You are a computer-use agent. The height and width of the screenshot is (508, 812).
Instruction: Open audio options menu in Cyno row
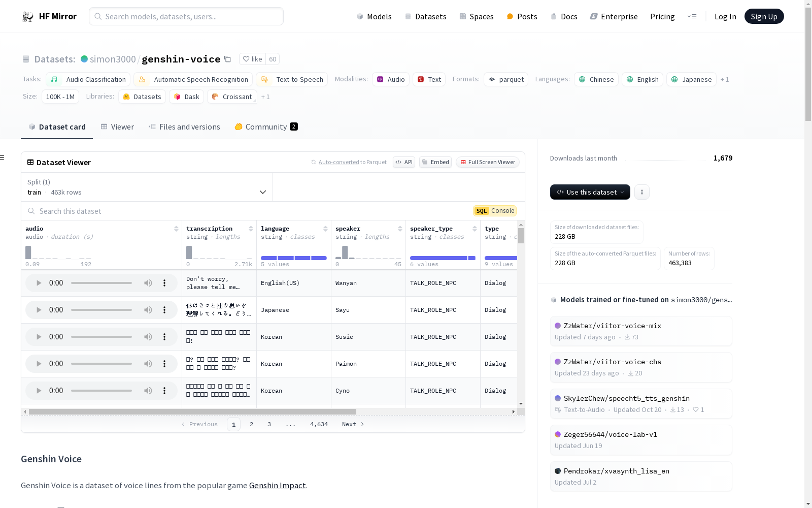[164, 391]
